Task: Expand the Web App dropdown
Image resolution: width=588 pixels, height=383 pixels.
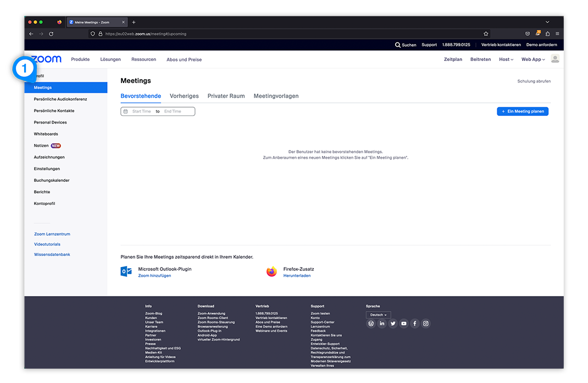Action: (532, 59)
